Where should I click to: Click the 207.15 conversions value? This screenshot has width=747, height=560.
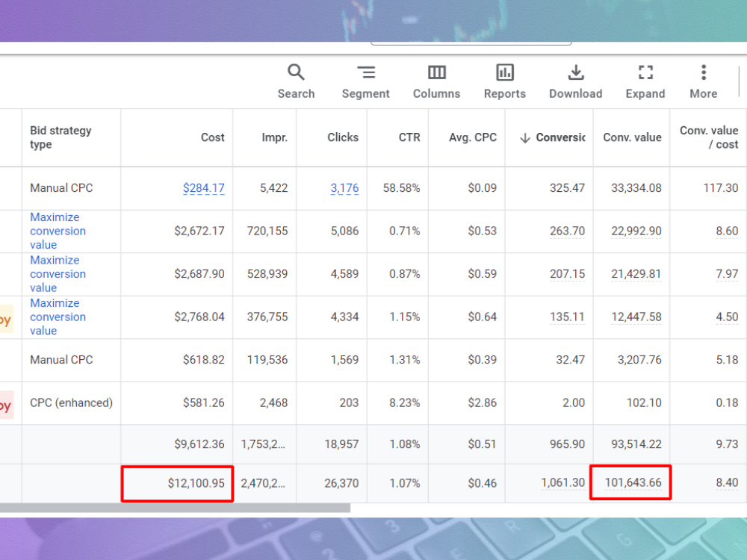pyautogui.click(x=567, y=274)
